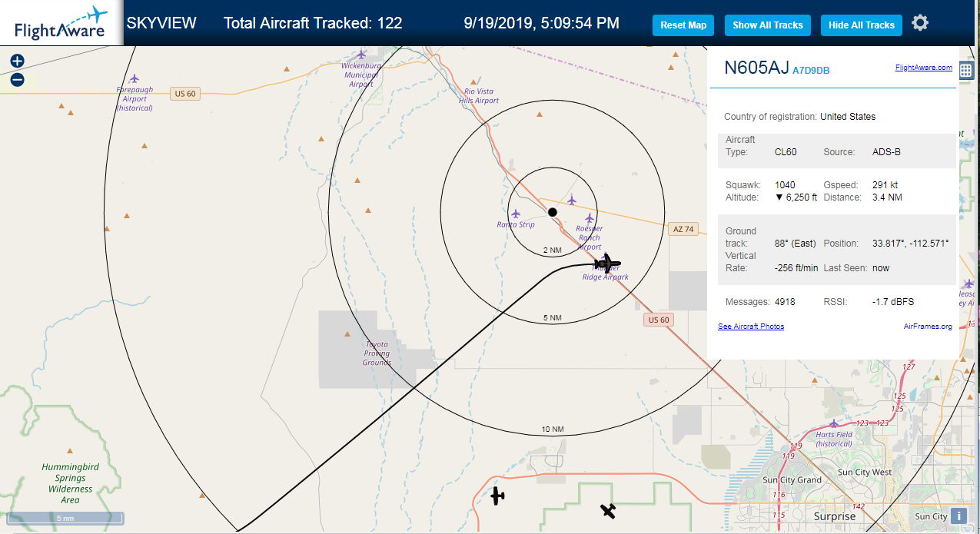Screen dimensions: 980x534
Task: Click Hummingbird Springs Wilderness Area label
Action: [x=70, y=483]
